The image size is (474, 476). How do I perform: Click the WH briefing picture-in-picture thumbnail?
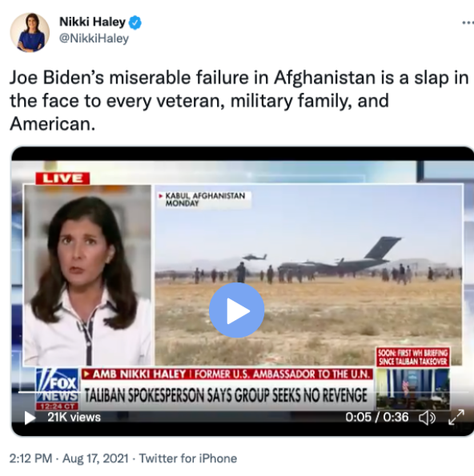click(412, 389)
